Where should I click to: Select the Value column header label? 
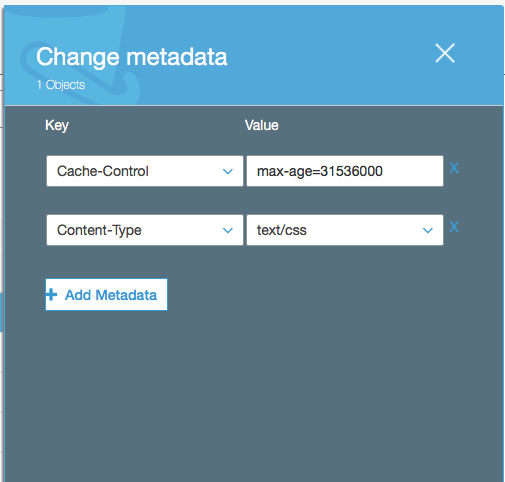(x=262, y=125)
